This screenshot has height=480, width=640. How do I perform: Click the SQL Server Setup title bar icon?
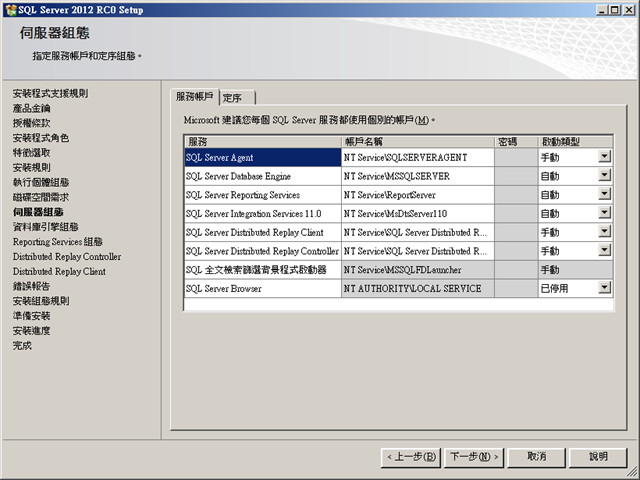pyautogui.click(x=11, y=10)
